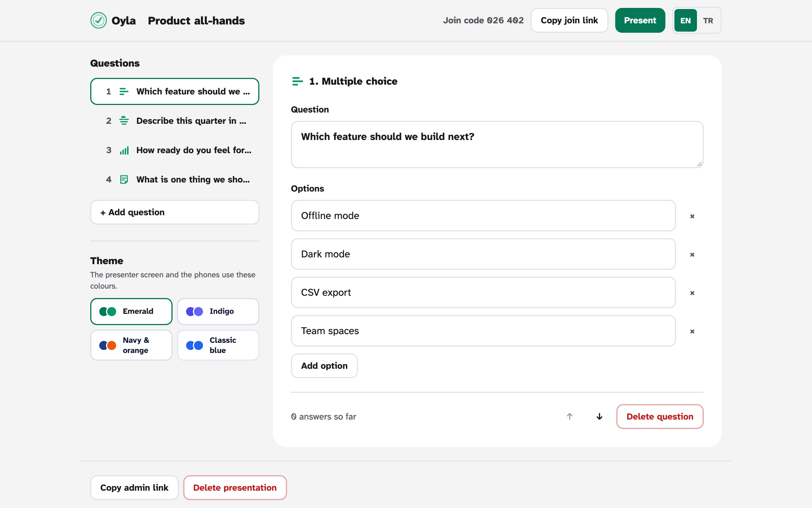This screenshot has height=508, width=812.
Task: Click the CSV export option field
Action: [483, 292]
